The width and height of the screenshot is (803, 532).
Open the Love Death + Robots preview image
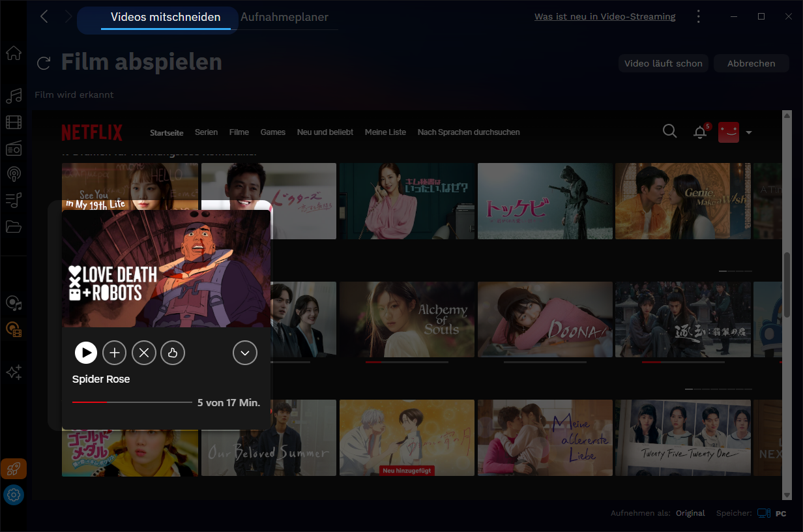coord(166,269)
